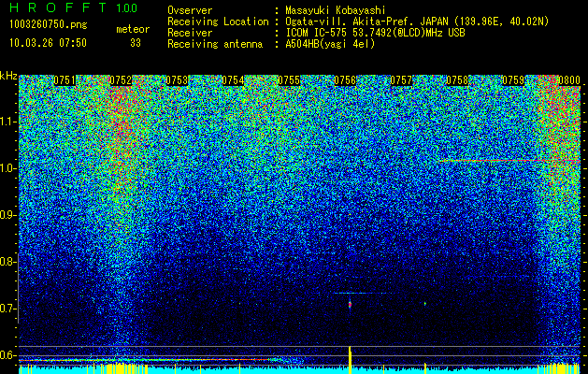The width and height of the screenshot is (588, 374).
Task: Click the meteor label
Action: (133, 29)
